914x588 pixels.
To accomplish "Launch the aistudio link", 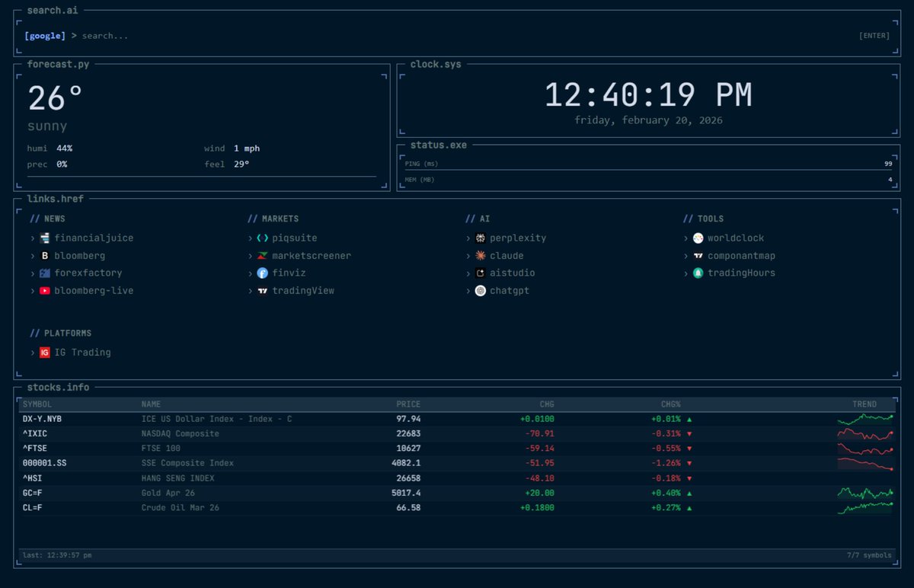I will point(513,273).
